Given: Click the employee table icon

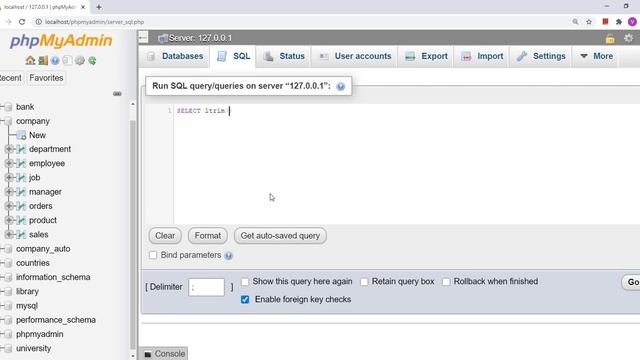Looking at the screenshot, I should 21,163.
